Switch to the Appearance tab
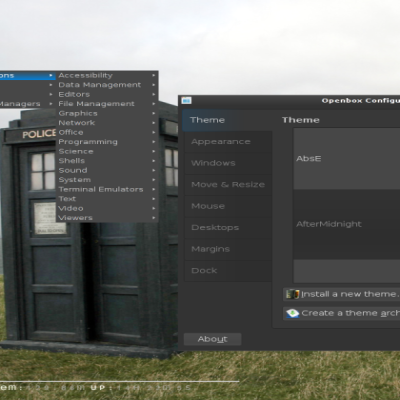400x400 pixels. point(228,142)
